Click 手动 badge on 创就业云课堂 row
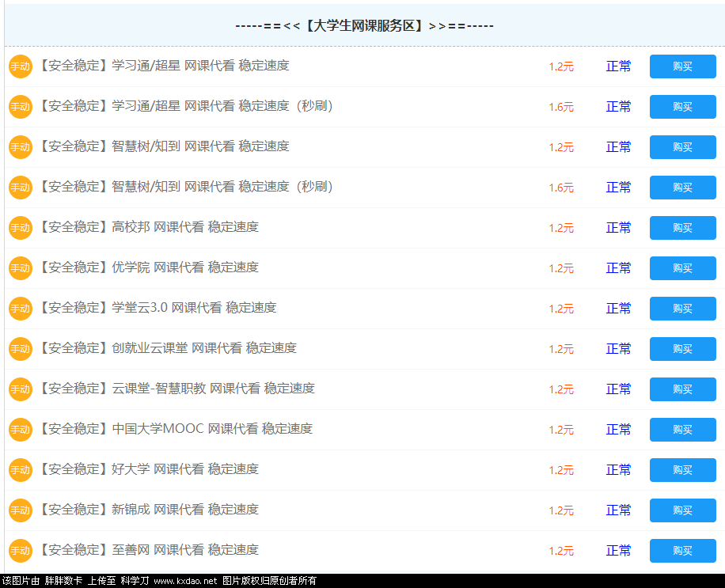 point(21,349)
